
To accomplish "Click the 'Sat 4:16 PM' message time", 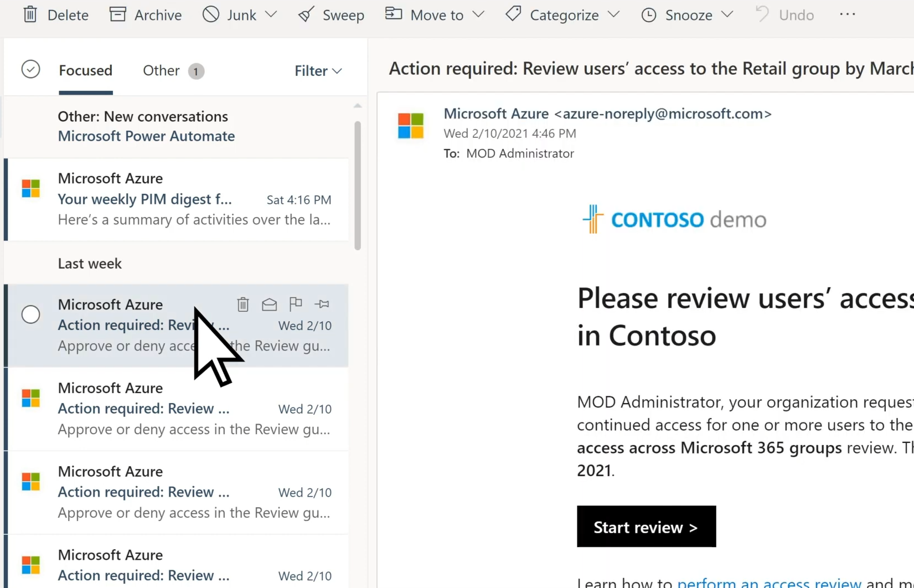I will (x=299, y=200).
